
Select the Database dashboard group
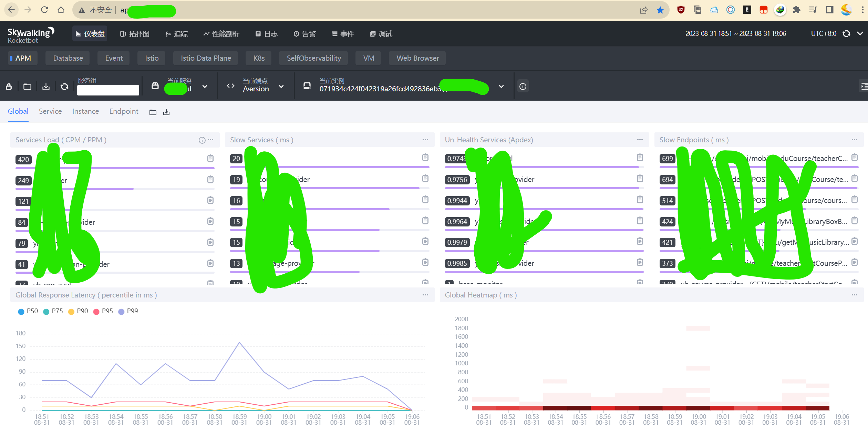tap(68, 58)
